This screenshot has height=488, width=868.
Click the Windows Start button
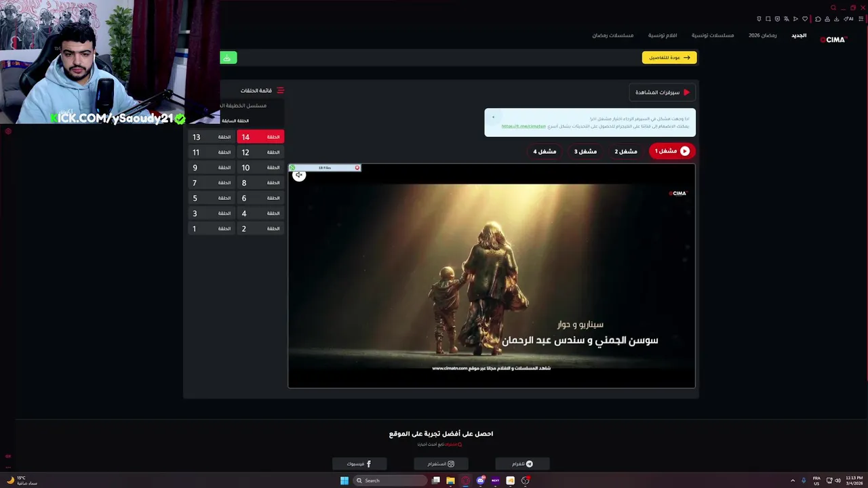coord(344,481)
